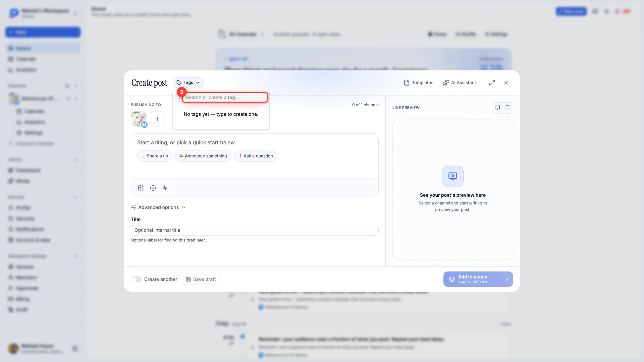Save draft of the post
The image size is (644, 362).
(x=201, y=279)
